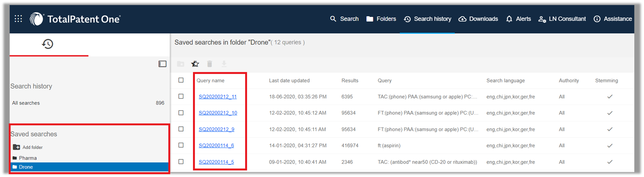Click the trash delete toolbar icon
This screenshot has height=177, width=644.
(x=210, y=64)
